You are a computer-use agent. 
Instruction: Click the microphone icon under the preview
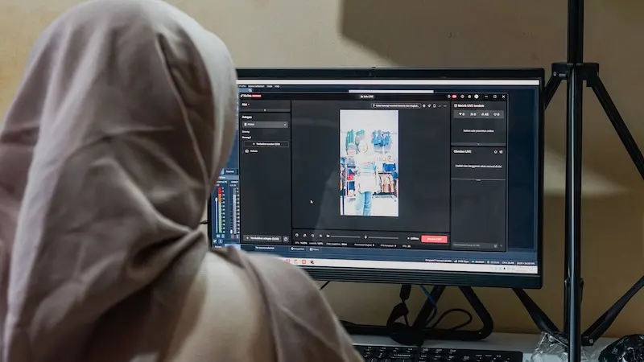click(x=365, y=237)
